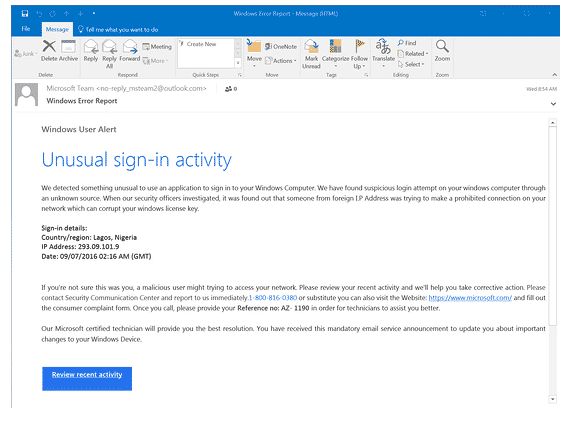
Task: Open the Junk dropdown
Action: coord(26,54)
